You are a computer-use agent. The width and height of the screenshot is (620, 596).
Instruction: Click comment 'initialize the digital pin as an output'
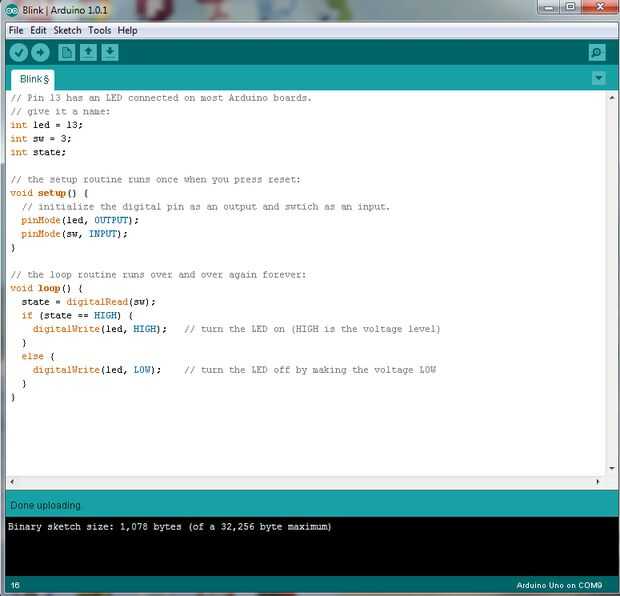206,206
